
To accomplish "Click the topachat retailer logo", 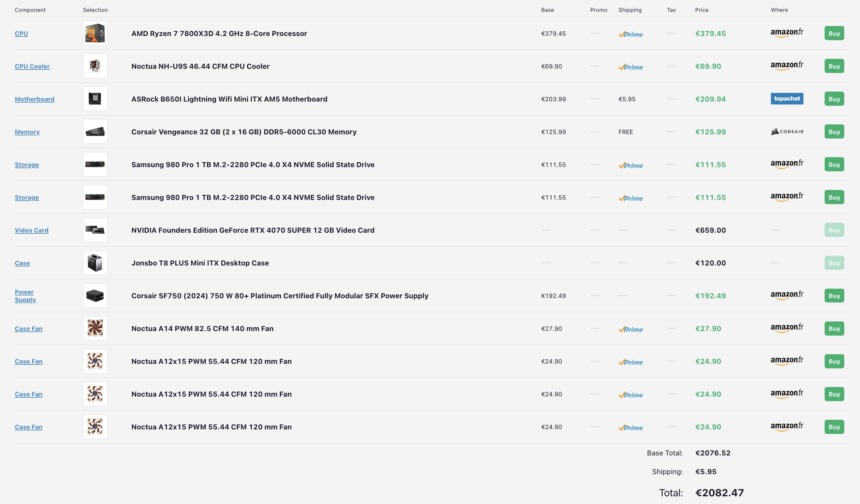I will point(787,99).
